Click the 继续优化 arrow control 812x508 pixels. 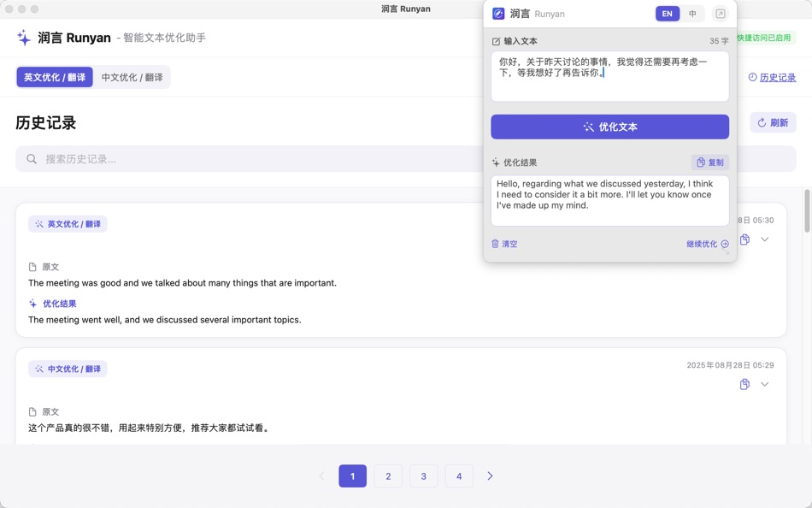point(724,244)
